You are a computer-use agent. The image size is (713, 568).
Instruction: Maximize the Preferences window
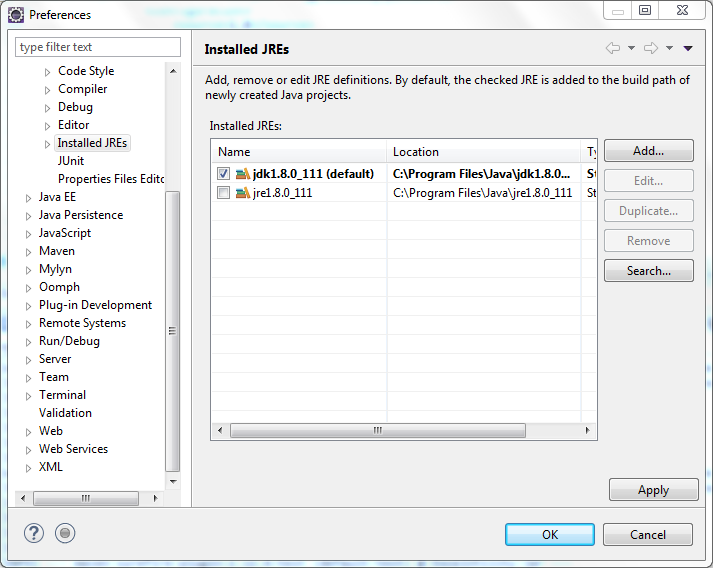(x=645, y=10)
